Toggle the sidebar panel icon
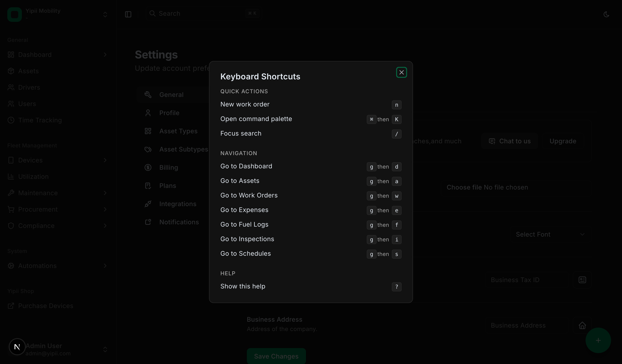Image resolution: width=622 pixels, height=364 pixels. [x=128, y=14]
